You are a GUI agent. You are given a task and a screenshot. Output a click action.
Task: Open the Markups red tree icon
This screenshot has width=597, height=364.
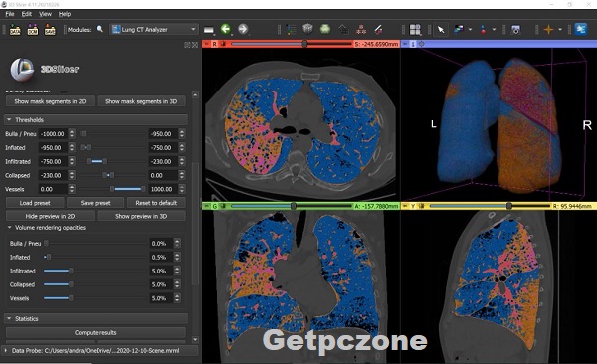(x=361, y=29)
